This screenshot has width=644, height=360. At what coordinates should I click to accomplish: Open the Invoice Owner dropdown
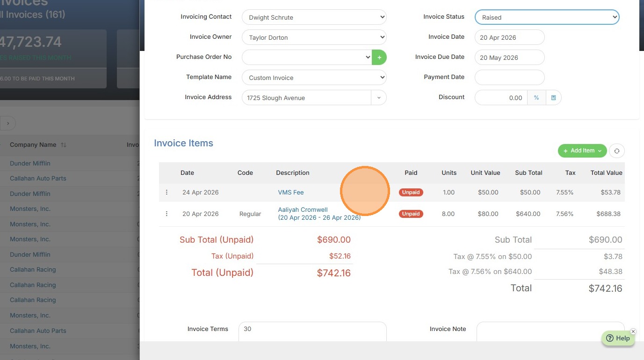[x=314, y=37]
